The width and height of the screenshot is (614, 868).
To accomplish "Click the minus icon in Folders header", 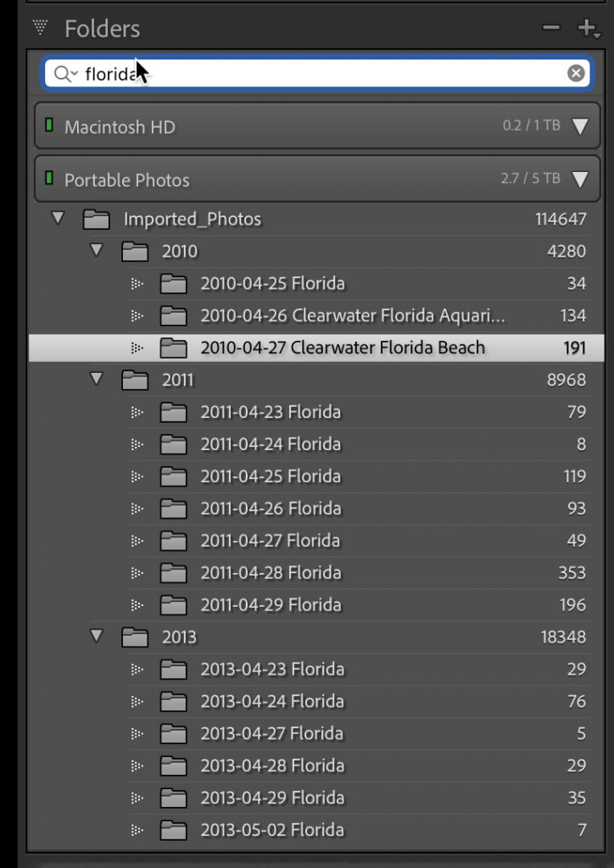I will [x=551, y=29].
